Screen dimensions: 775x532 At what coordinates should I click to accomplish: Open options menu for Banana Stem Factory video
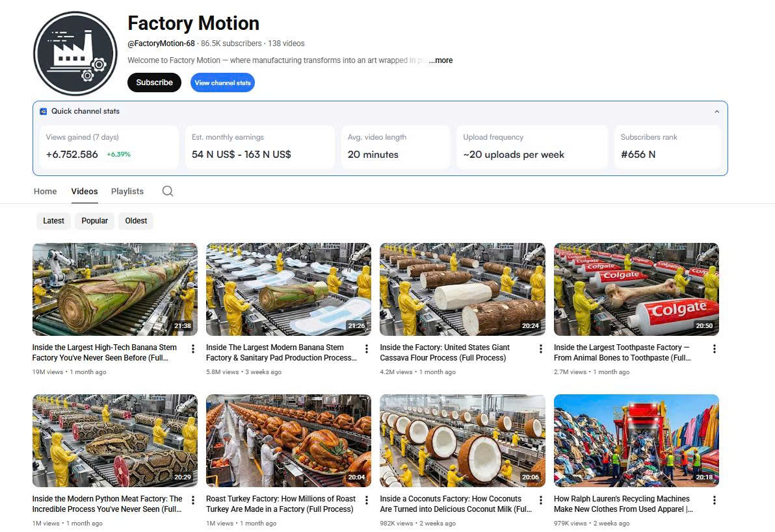(x=193, y=349)
